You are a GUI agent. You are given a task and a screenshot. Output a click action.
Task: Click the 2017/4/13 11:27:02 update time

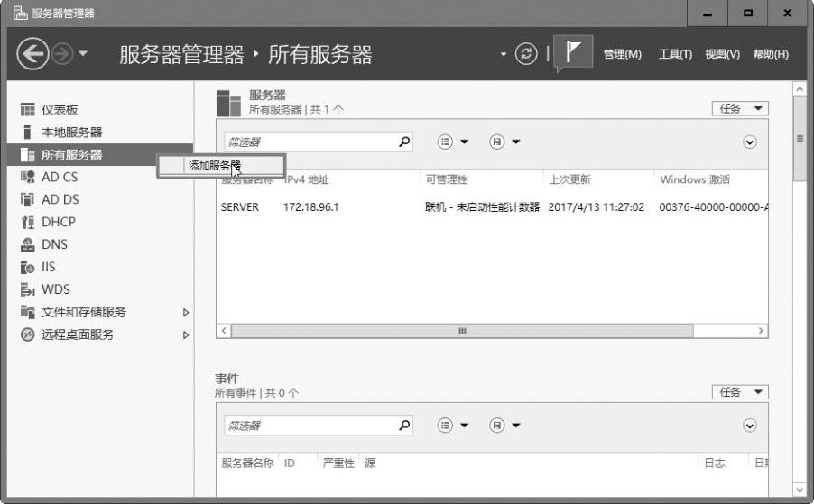coord(596,206)
